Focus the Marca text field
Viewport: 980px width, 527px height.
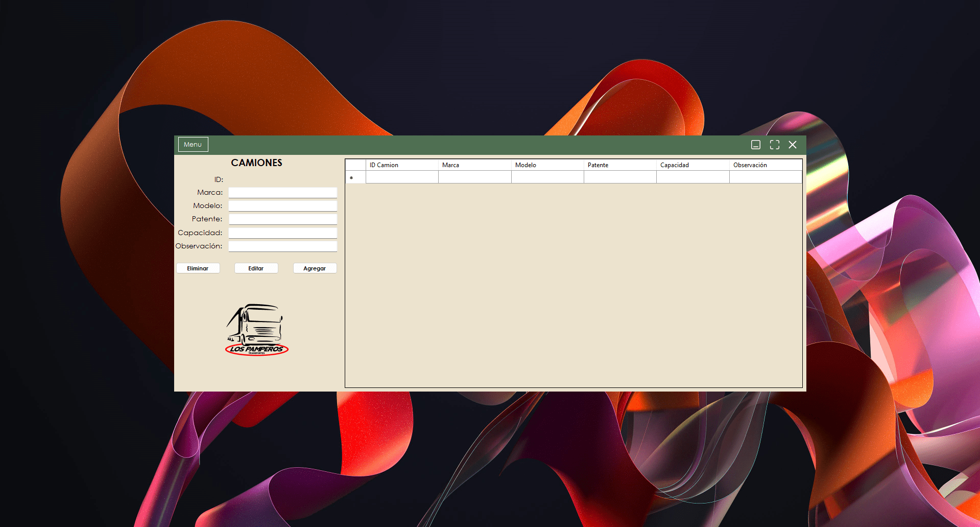pyautogui.click(x=282, y=193)
